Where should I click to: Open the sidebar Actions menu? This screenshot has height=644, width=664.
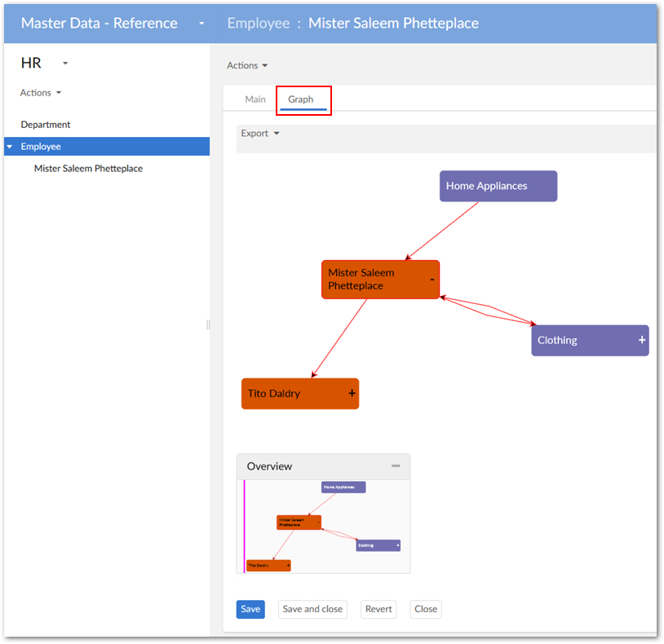click(x=41, y=93)
